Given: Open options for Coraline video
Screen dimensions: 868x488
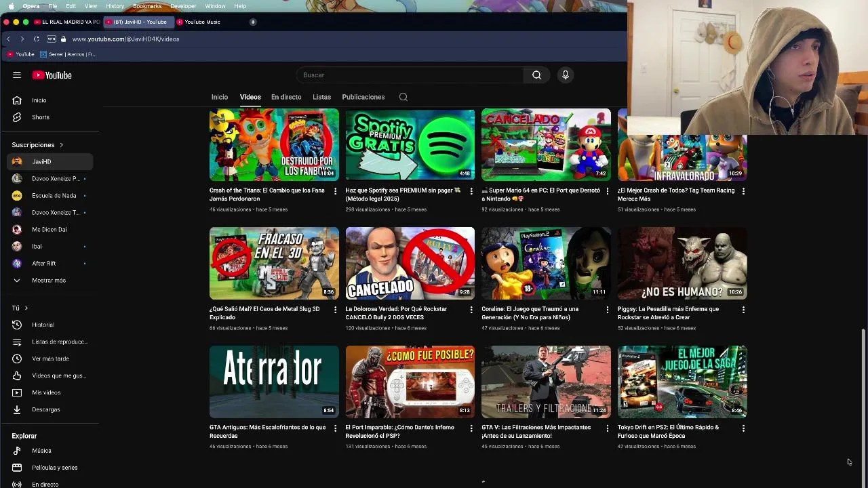Looking at the screenshot, I should click(607, 310).
